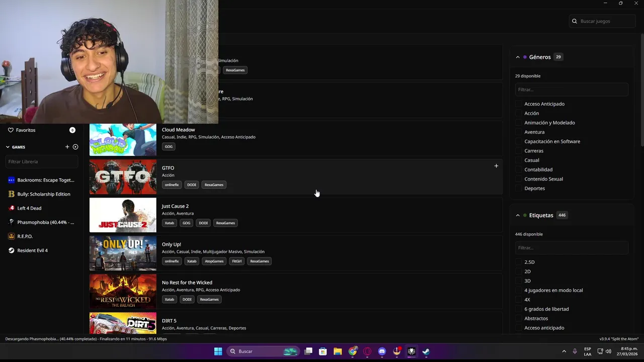This screenshot has height=362, width=644.
Task: Click the RexaGames tag under No Rest for the Wicked
Action: click(x=209, y=299)
